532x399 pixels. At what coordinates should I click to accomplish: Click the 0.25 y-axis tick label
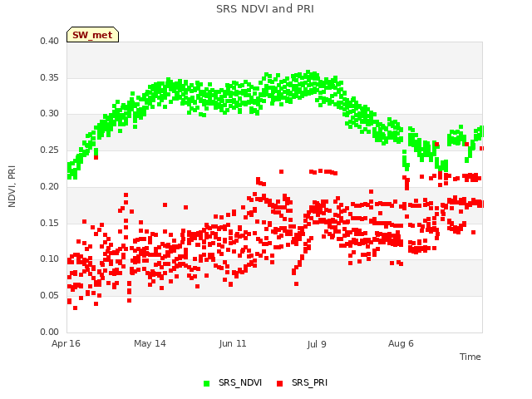pos(50,150)
